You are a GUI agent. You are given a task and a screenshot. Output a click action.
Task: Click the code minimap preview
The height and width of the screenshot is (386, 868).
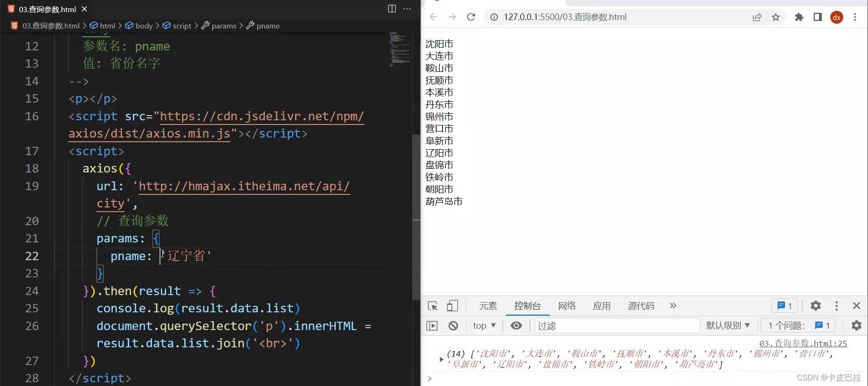pyautogui.click(x=400, y=49)
